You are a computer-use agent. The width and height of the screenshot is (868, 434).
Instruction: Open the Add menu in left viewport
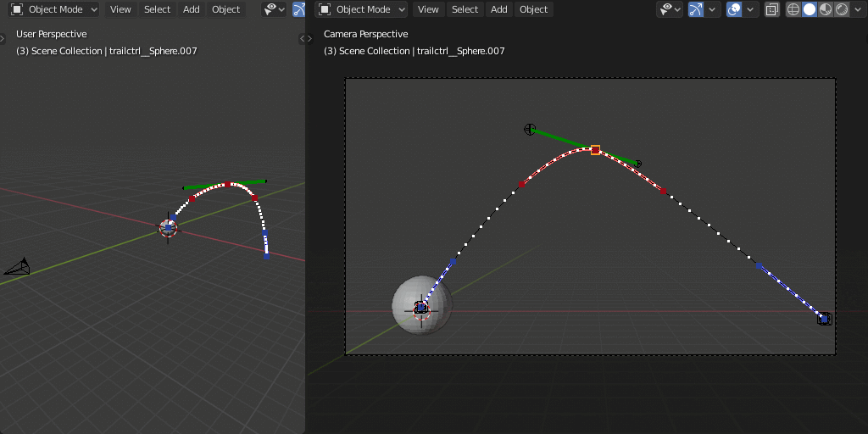(x=191, y=9)
